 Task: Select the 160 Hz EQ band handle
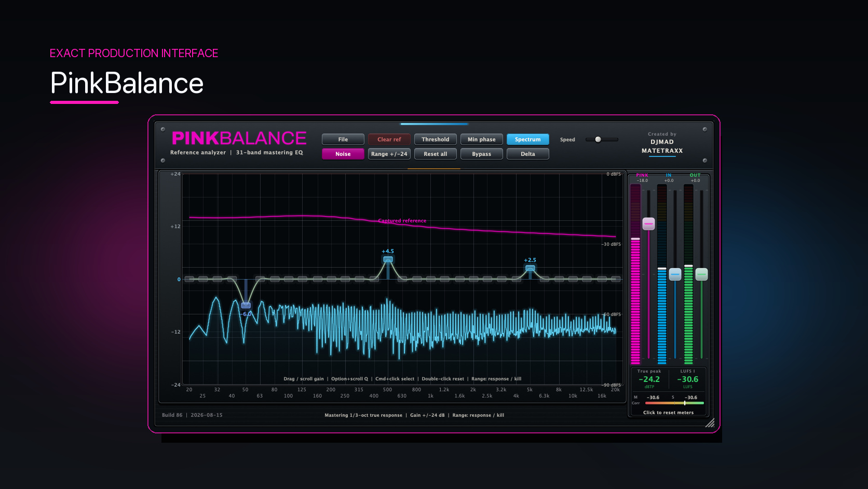point(317,279)
